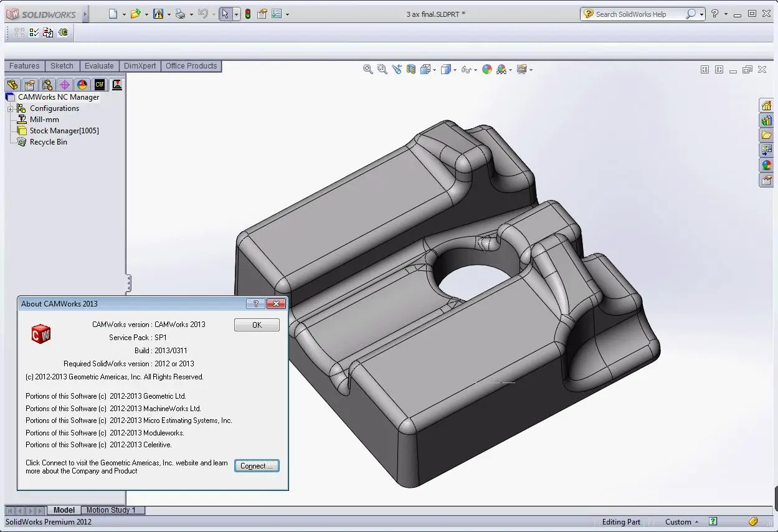Click the dialog's question mark help button

[x=255, y=304]
